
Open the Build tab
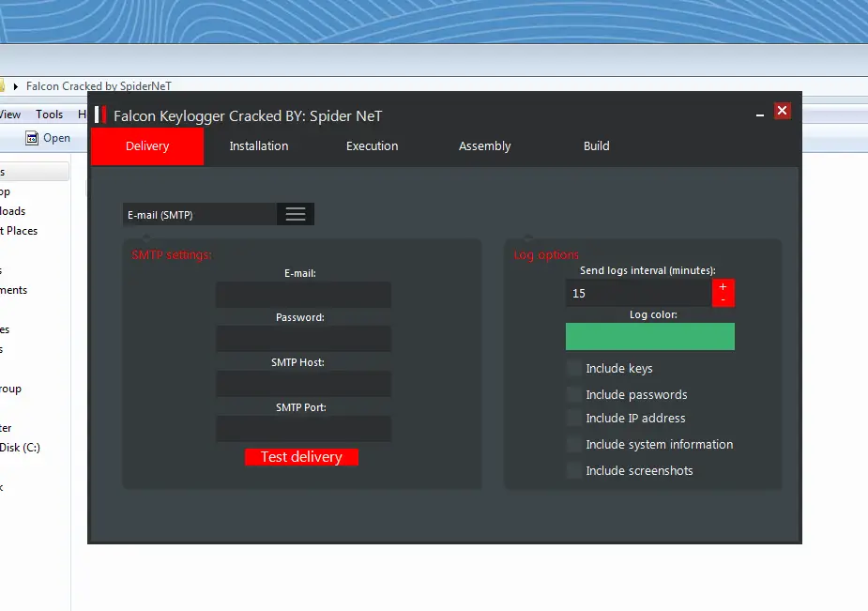coord(597,145)
